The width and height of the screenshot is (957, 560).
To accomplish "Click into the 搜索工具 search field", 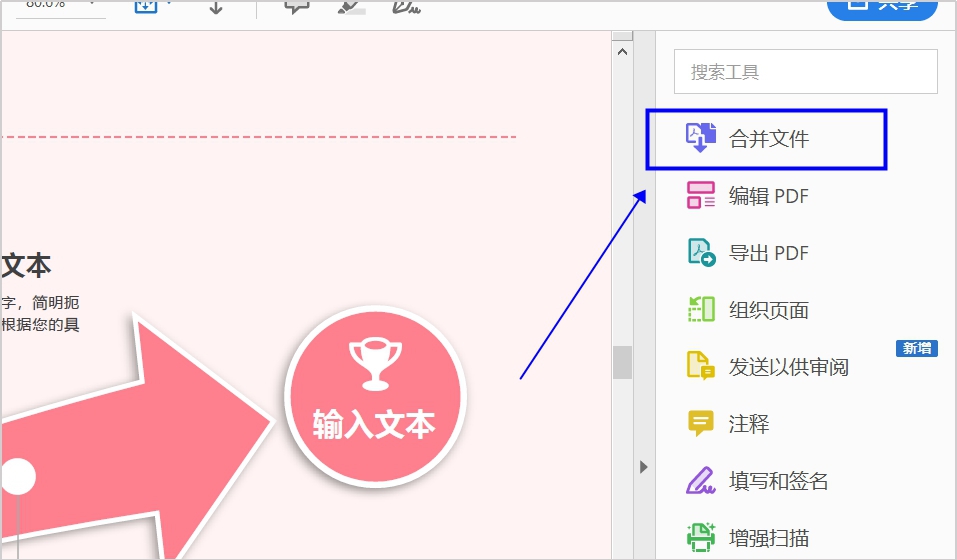I will [x=806, y=72].
